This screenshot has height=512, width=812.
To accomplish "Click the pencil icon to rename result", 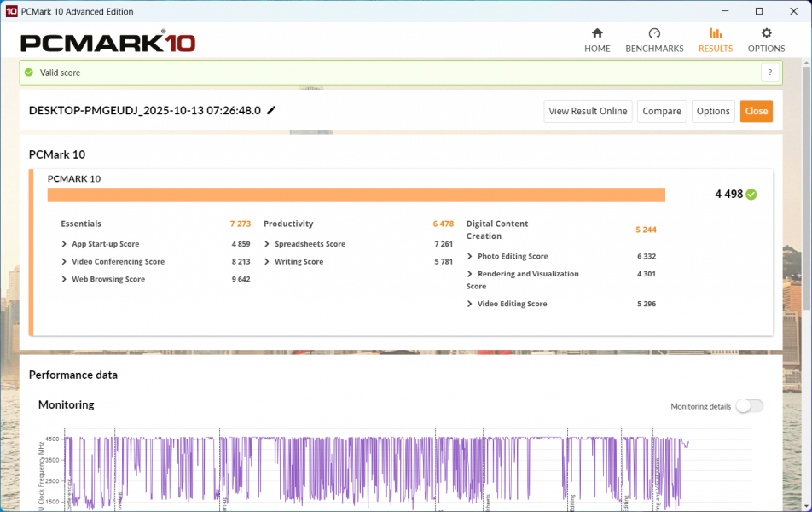I will (x=271, y=111).
